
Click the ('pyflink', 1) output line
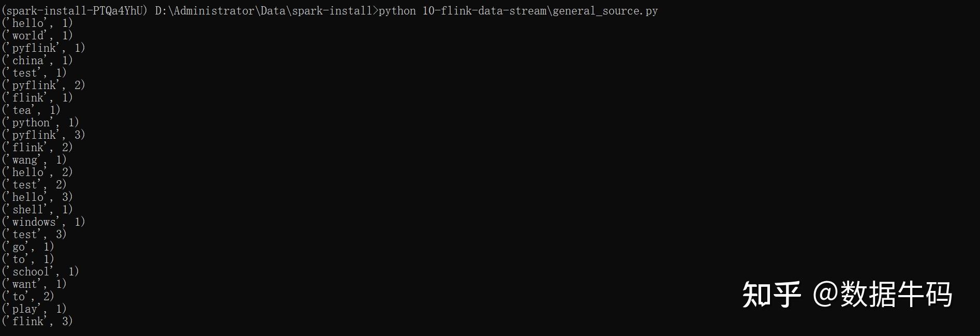click(x=43, y=48)
